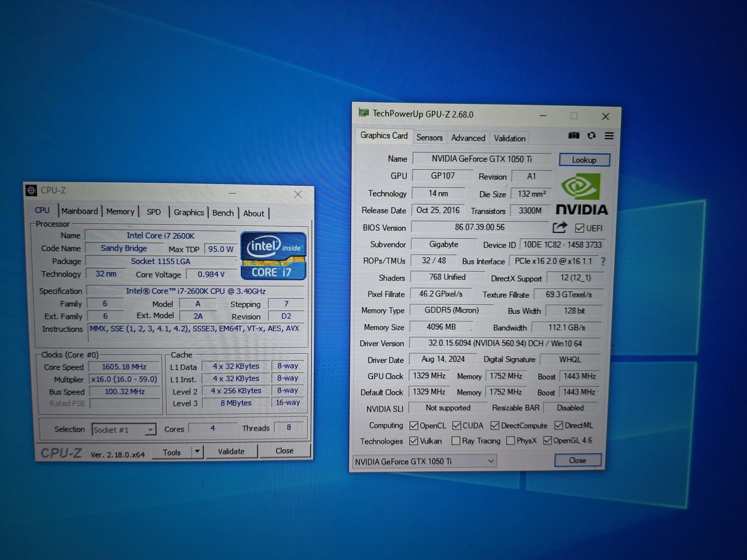
Task: Toggle the DirectML checkbox
Action: tap(558, 426)
